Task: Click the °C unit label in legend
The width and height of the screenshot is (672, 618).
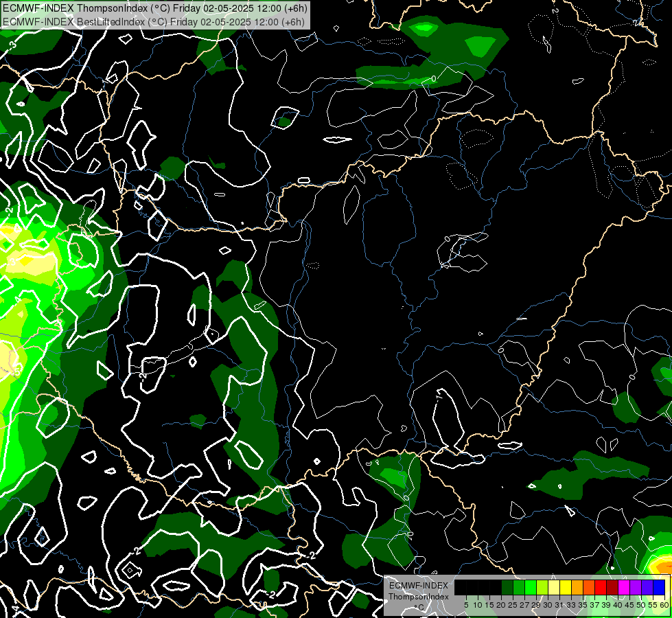Action: point(419,607)
